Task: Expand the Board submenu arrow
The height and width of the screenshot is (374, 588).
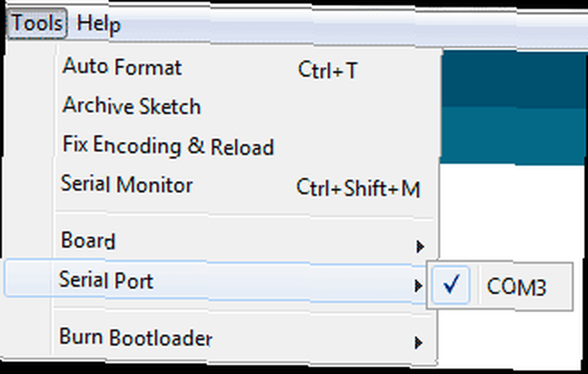Action: [419, 246]
